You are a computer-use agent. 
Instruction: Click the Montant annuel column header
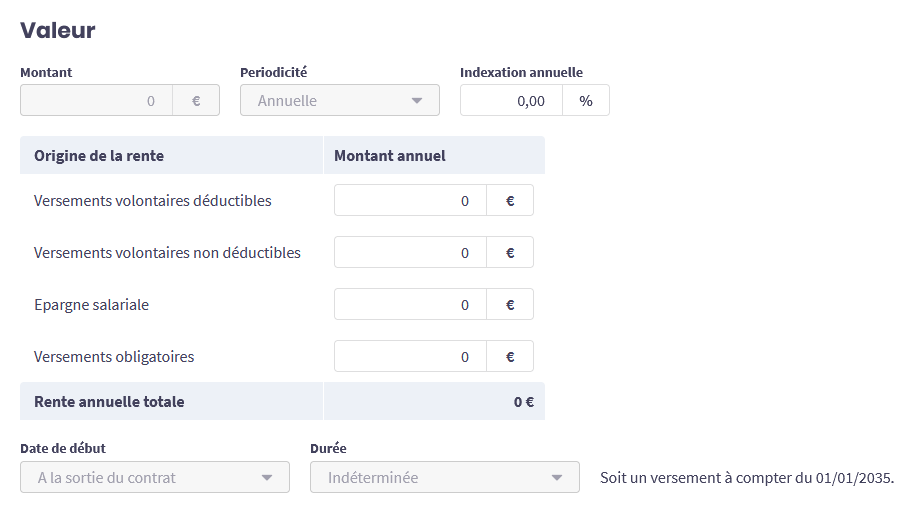(x=390, y=155)
